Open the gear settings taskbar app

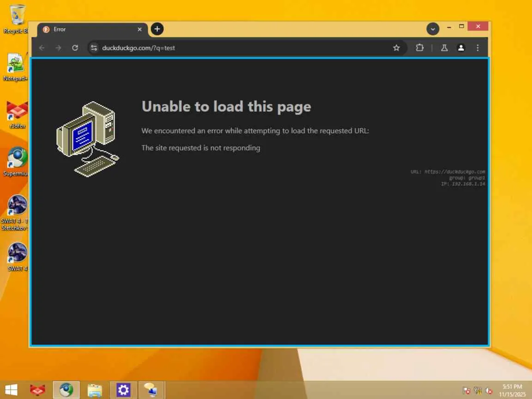123,390
